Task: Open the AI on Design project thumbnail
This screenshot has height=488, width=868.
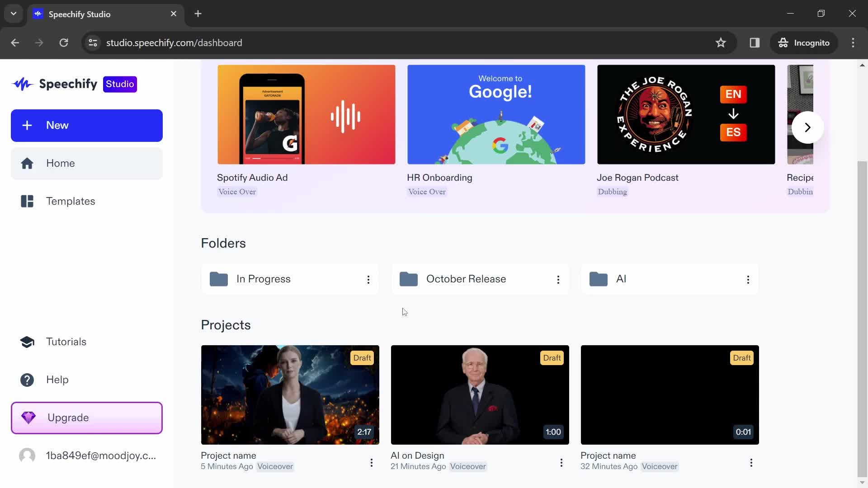Action: point(480,395)
